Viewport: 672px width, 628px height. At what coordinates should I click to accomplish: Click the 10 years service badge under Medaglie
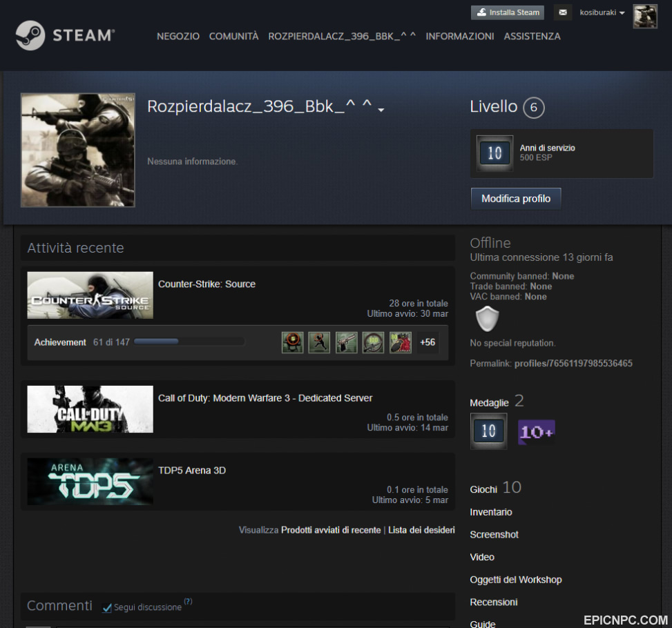point(488,431)
